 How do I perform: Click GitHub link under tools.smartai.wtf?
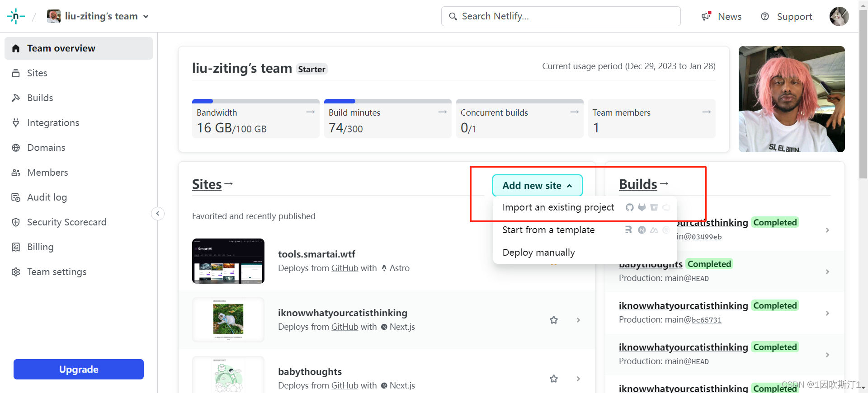coord(344,268)
